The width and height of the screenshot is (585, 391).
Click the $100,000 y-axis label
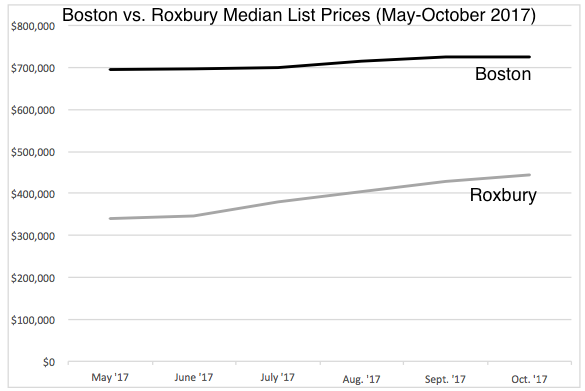[x=33, y=320]
